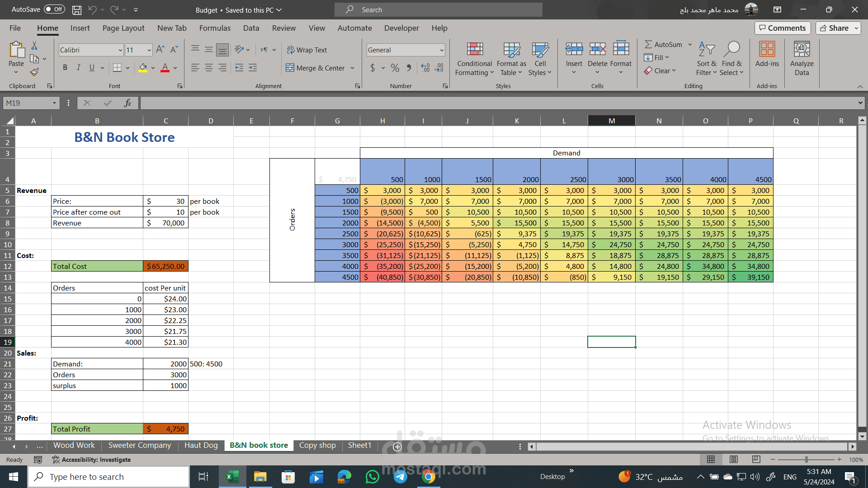Click the New Sheet plus icon
The image size is (868, 488).
pyautogui.click(x=397, y=446)
